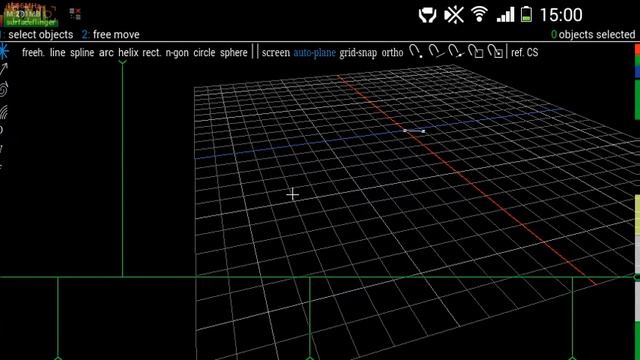Choose the arc drawing tool
The height and width of the screenshot is (360, 640).
pos(106,53)
